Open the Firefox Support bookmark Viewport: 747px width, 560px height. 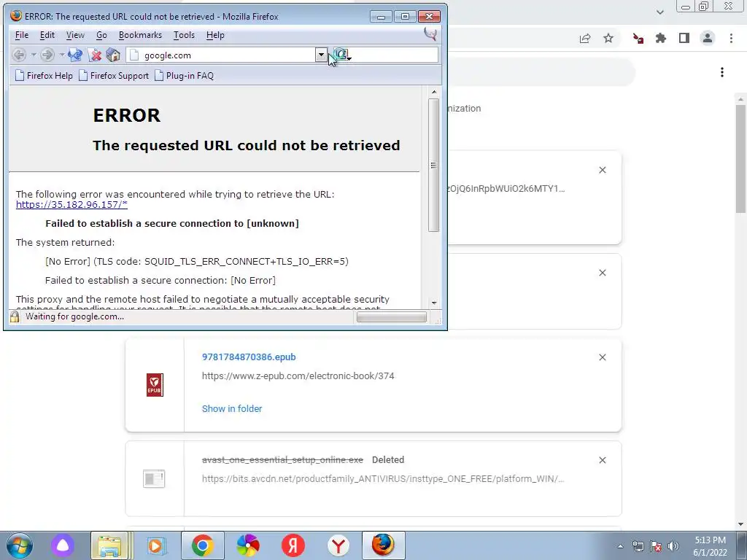pos(114,76)
